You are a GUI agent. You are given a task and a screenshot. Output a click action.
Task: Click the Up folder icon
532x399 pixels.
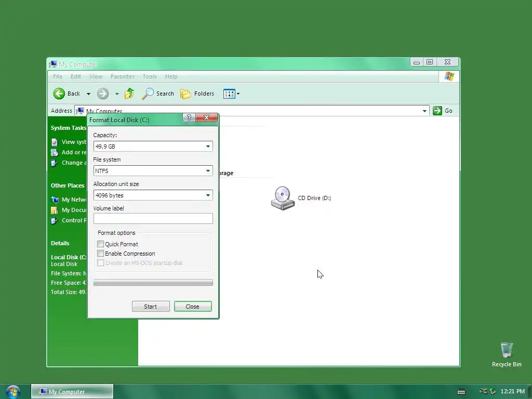129,94
